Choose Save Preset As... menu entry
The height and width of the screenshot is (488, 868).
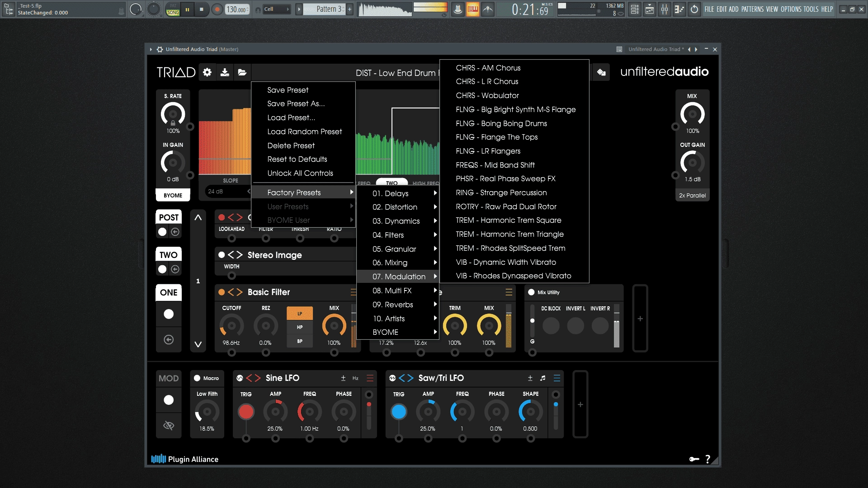pos(303,103)
